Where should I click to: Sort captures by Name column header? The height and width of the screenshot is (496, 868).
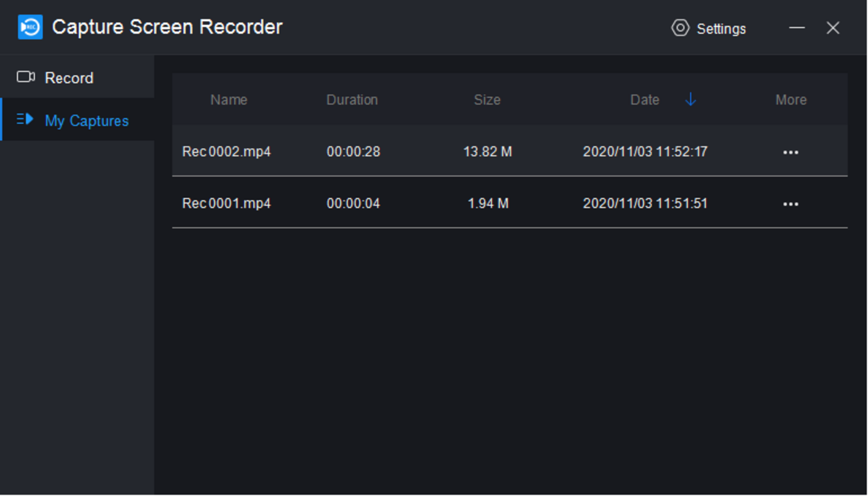tap(228, 100)
